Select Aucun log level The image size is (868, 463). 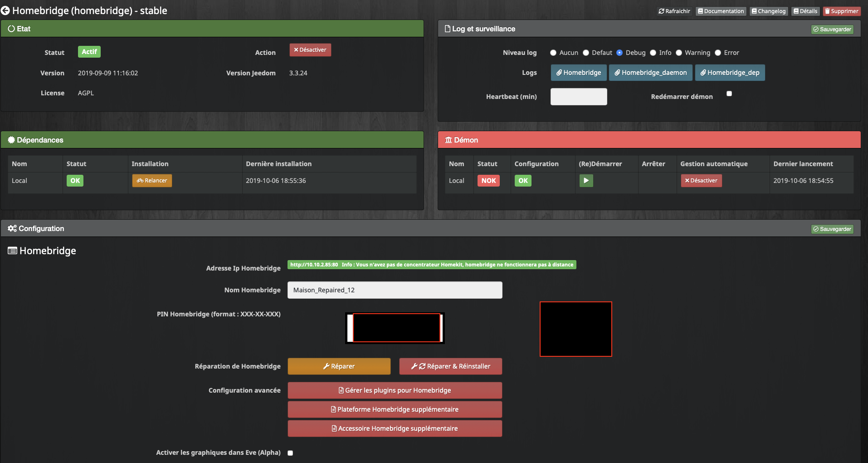(553, 53)
